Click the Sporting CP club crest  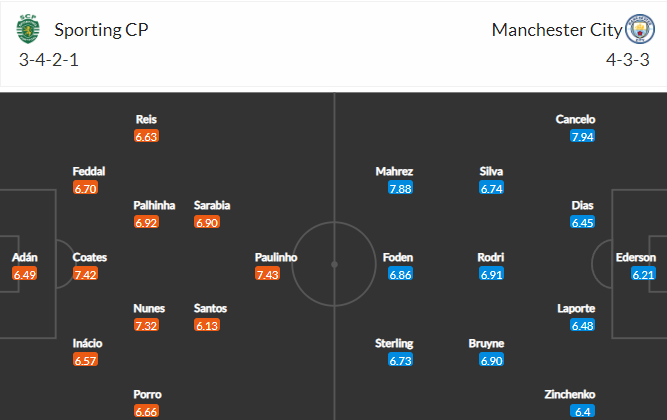(x=30, y=30)
